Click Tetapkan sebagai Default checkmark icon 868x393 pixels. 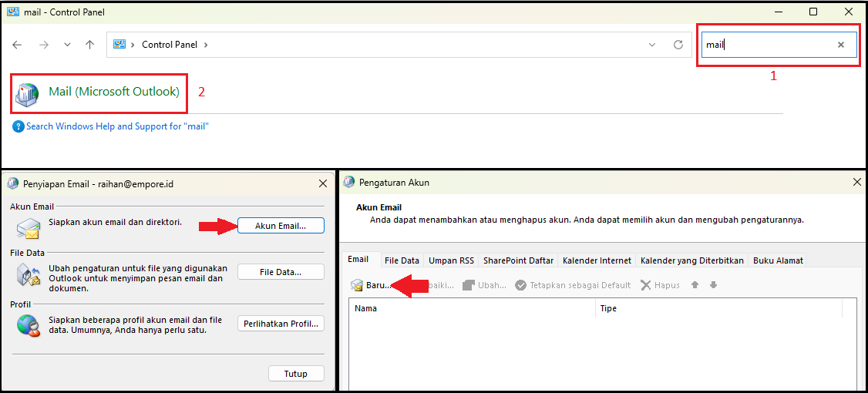pyautogui.click(x=521, y=285)
